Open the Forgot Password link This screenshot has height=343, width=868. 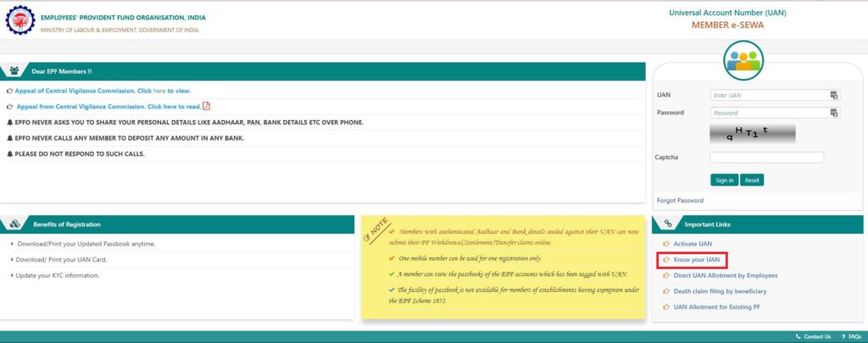pyautogui.click(x=680, y=201)
